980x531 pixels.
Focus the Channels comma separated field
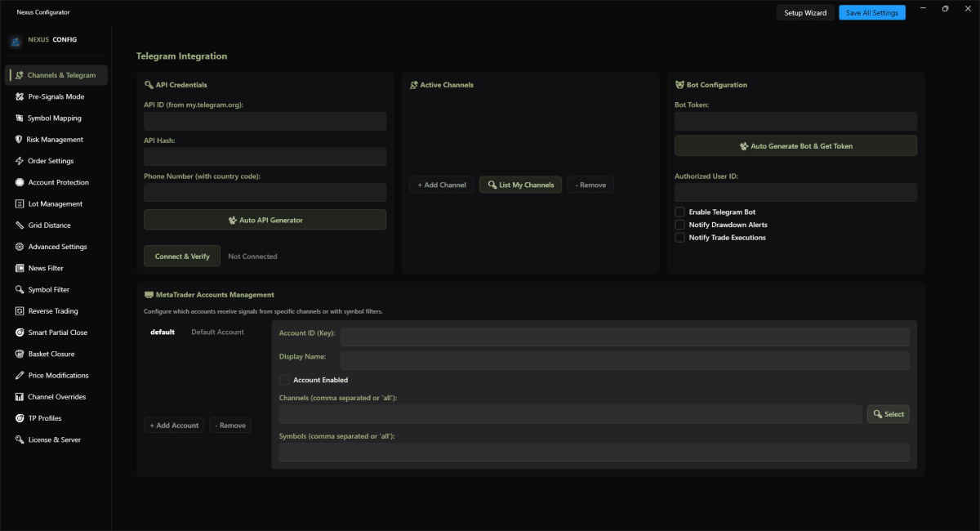pos(571,414)
